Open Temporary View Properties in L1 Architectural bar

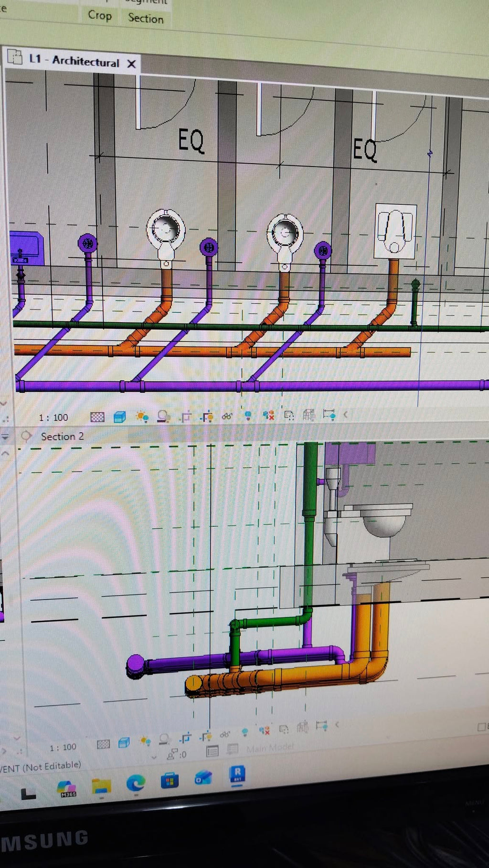[x=289, y=415]
